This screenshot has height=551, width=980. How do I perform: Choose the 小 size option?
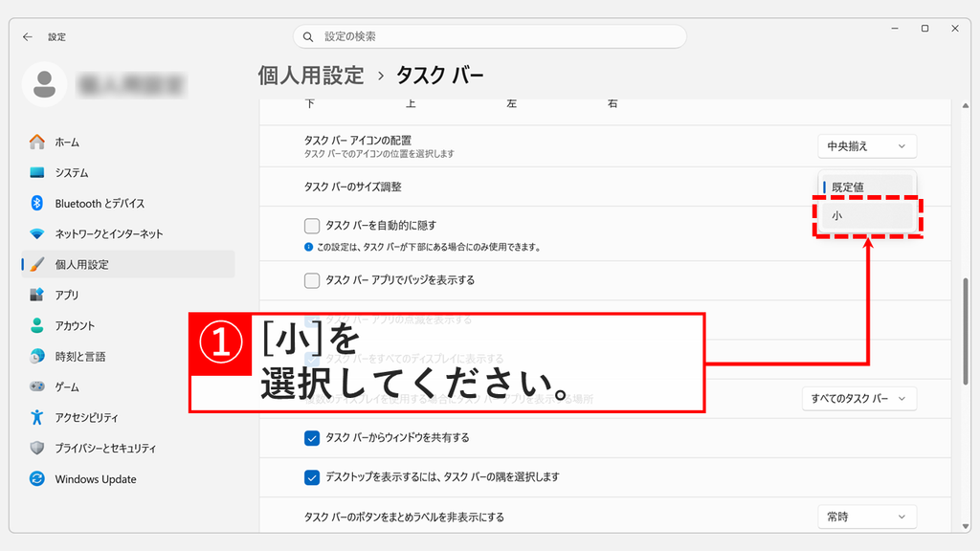coord(867,215)
